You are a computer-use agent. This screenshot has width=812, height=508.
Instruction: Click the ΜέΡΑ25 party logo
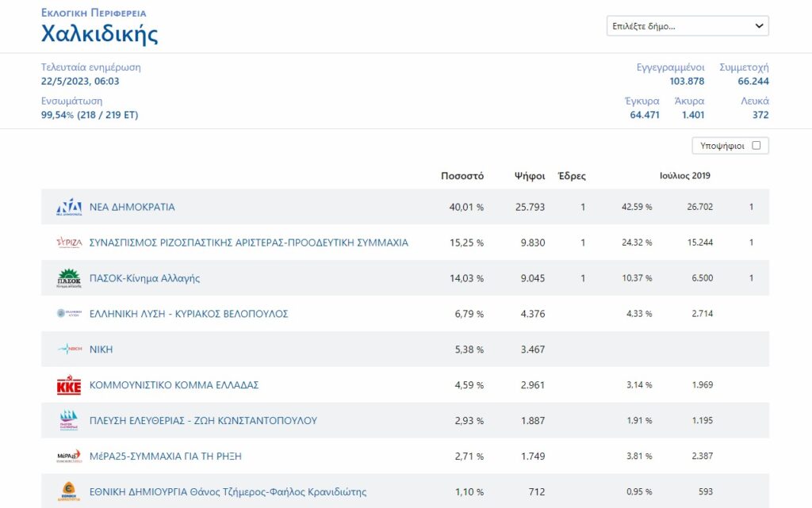pyautogui.click(x=69, y=456)
